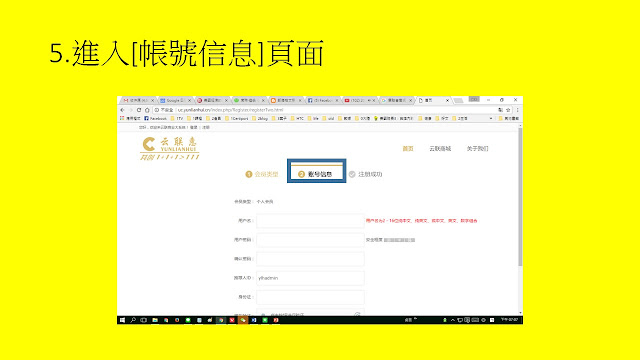This screenshot has width=640, height=360.
Task: Click the browser reload icon
Action: [139, 110]
